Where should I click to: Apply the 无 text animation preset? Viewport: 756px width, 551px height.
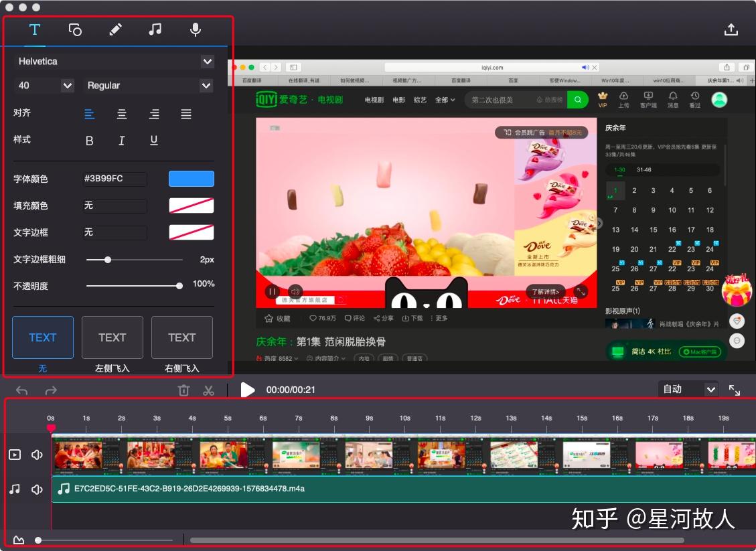[x=42, y=337]
